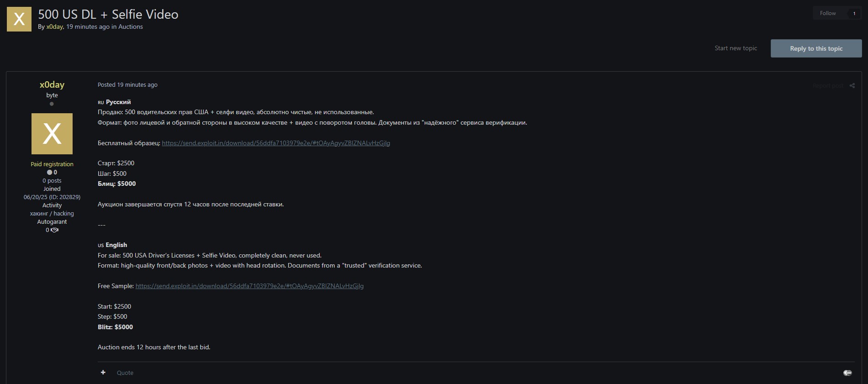The image size is (868, 384).
Task: Click x0day username in the author panel
Action: coord(52,85)
